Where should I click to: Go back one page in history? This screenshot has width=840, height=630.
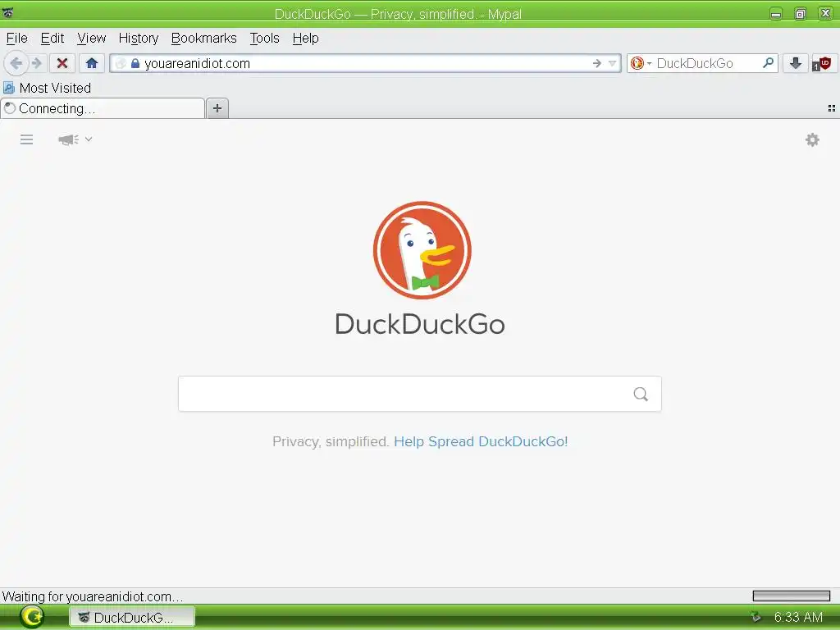[16, 63]
